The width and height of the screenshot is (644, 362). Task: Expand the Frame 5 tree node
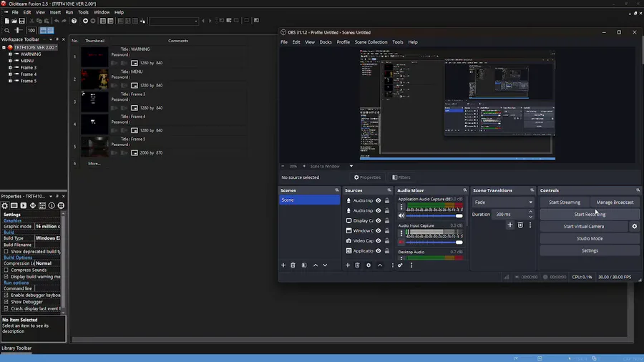10,81
